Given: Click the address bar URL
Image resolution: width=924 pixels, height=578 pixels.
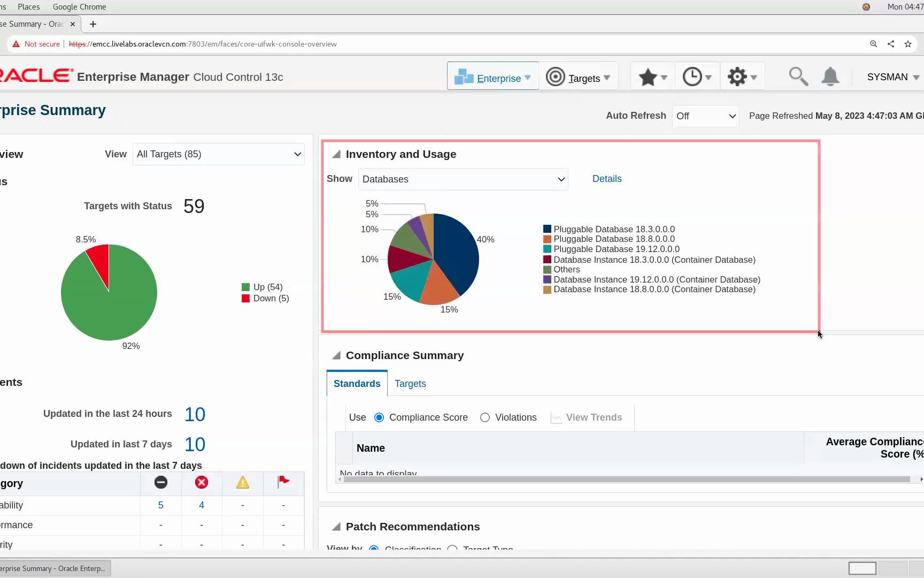Looking at the screenshot, I should [203, 44].
